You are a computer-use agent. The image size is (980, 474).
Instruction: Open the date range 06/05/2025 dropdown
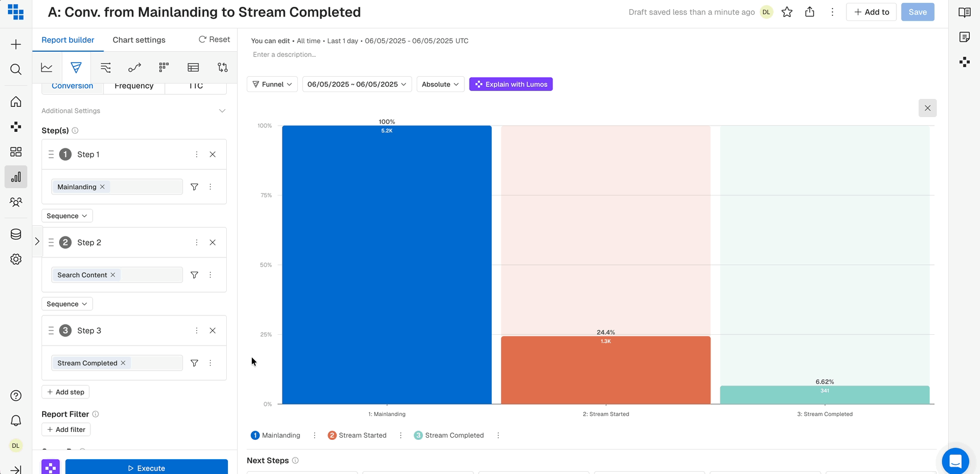click(357, 84)
